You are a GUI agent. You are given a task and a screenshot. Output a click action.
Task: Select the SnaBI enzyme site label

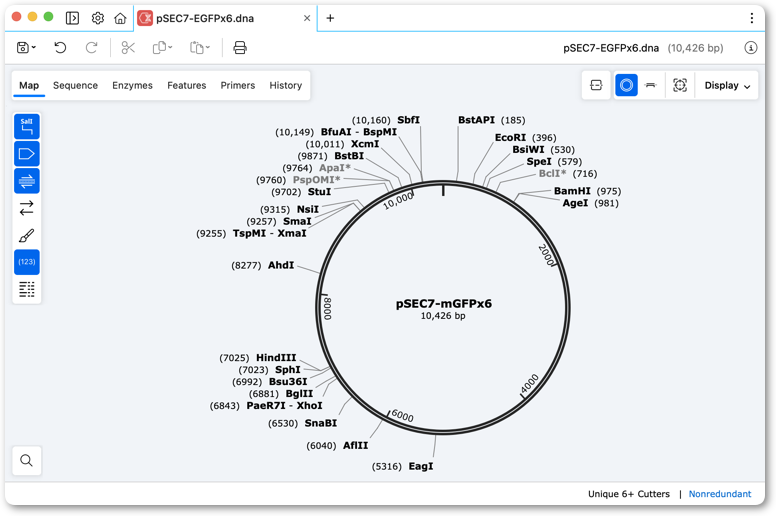[321, 423]
